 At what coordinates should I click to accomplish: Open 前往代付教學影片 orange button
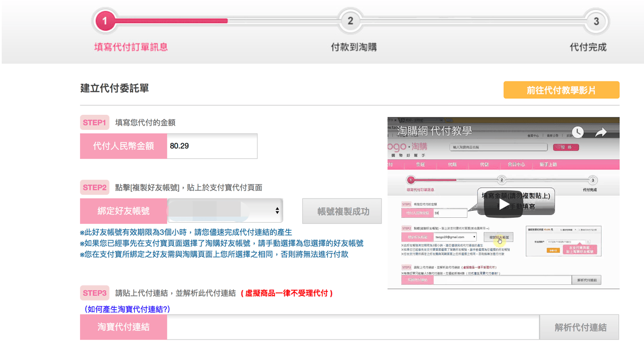coord(561,90)
